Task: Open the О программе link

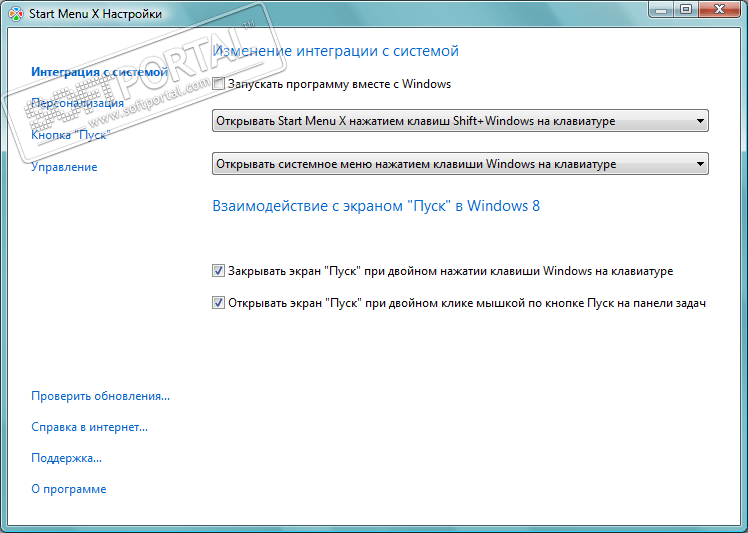Action: coord(69,490)
